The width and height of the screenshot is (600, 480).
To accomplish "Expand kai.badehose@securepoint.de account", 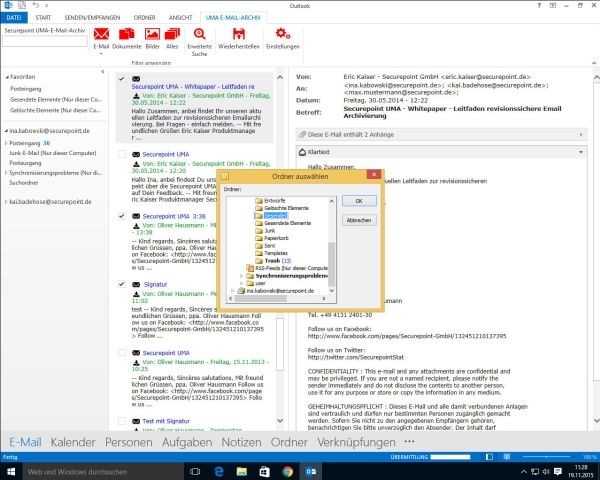I will 6,202.
